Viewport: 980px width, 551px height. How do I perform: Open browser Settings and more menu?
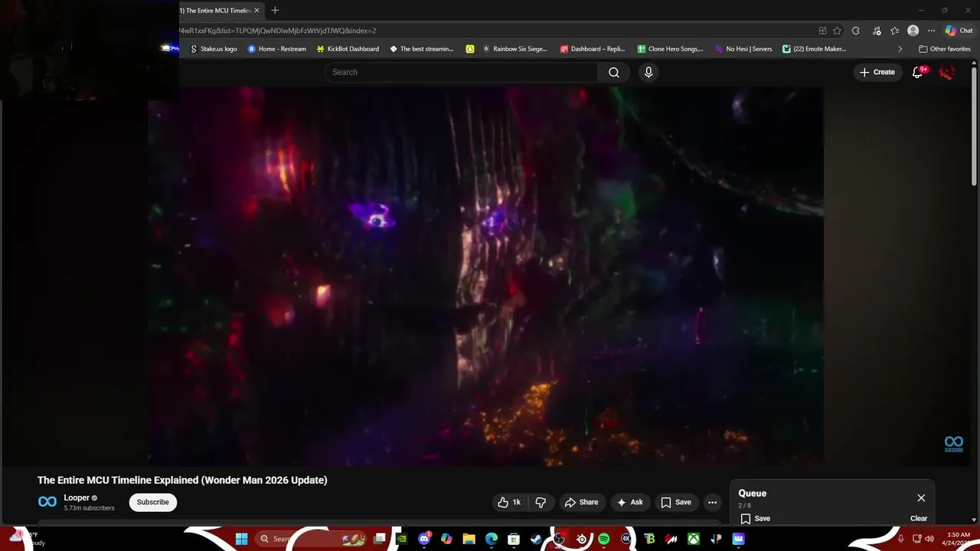pyautogui.click(x=931, y=31)
